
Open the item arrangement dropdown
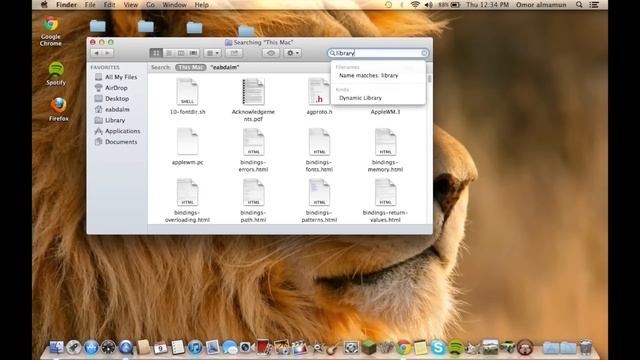pyautogui.click(x=212, y=53)
